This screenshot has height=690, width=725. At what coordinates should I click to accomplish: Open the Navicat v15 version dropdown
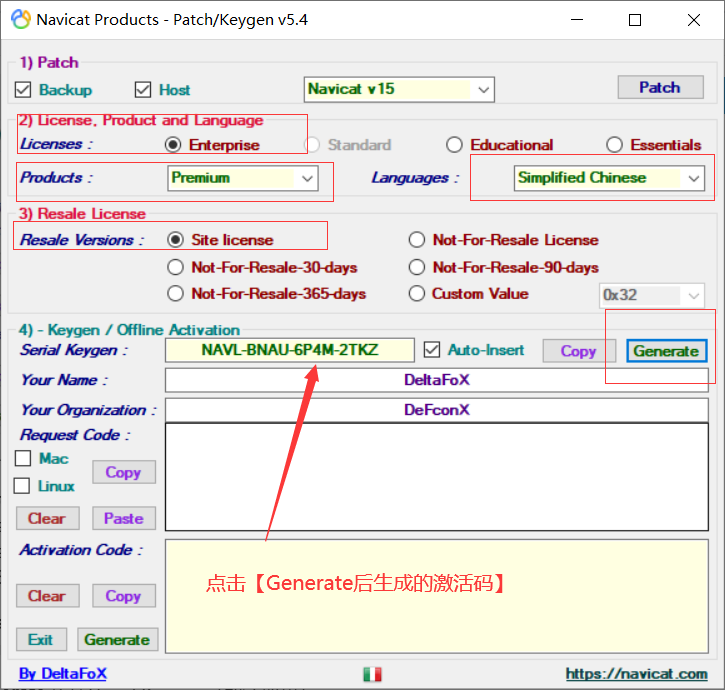coord(399,89)
